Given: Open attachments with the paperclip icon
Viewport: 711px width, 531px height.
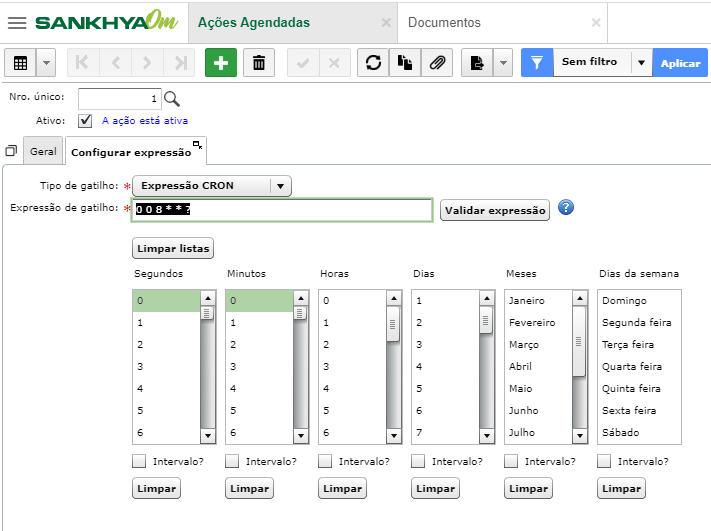Looking at the screenshot, I should (x=437, y=63).
